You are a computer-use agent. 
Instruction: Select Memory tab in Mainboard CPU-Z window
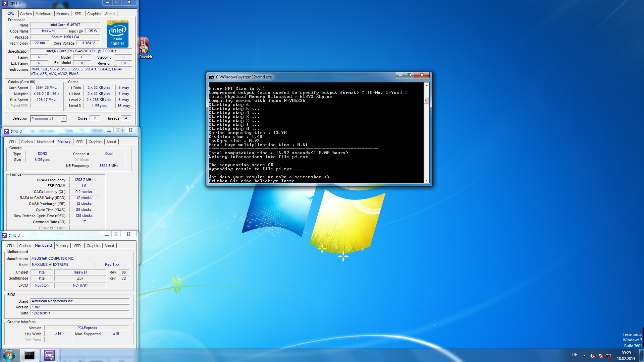62,246
